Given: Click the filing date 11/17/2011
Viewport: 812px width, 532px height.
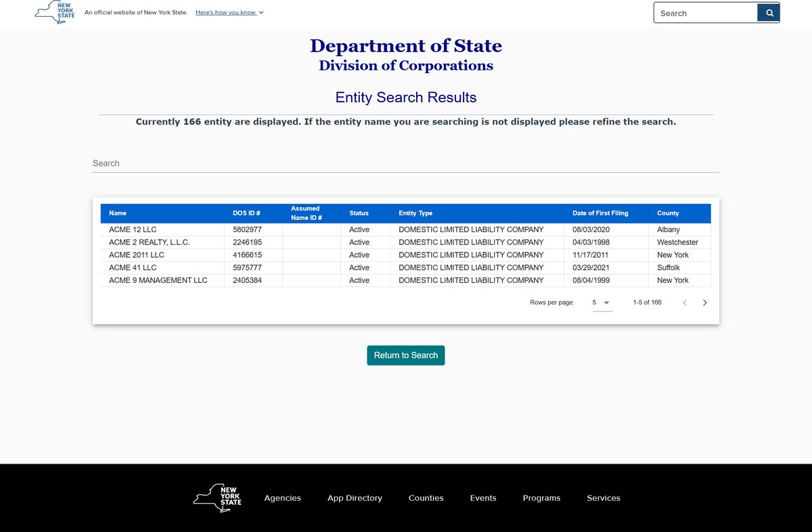Looking at the screenshot, I should pos(591,255).
